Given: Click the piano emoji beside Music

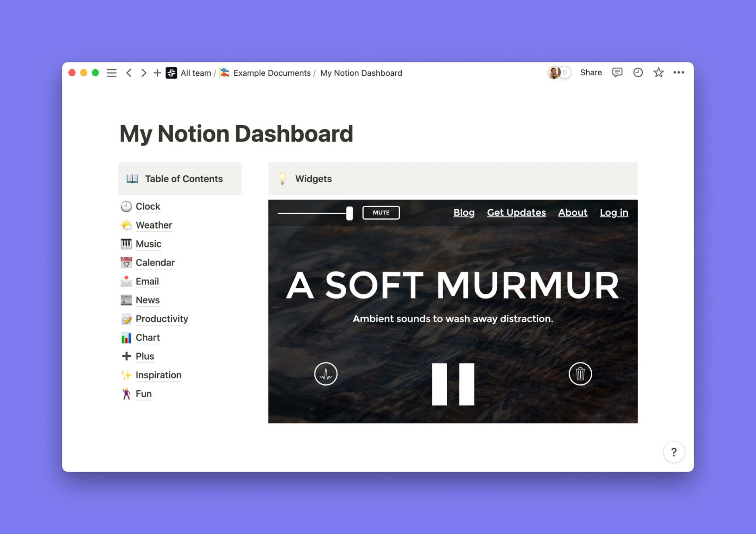Looking at the screenshot, I should (x=126, y=244).
